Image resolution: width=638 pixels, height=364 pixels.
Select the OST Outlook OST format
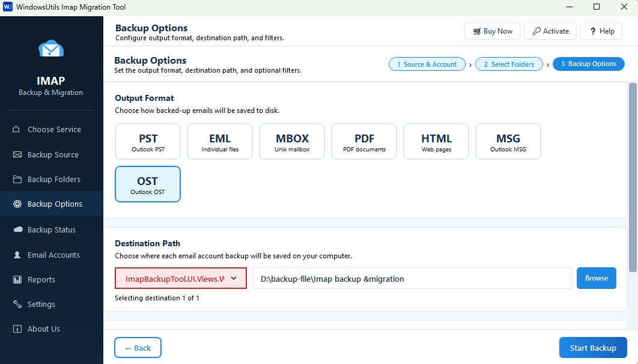click(148, 184)
